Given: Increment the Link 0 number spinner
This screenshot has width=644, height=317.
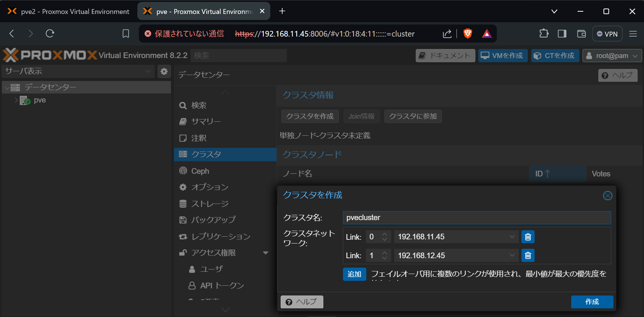Looking at the screenshot, I should (x=384, y=234).
